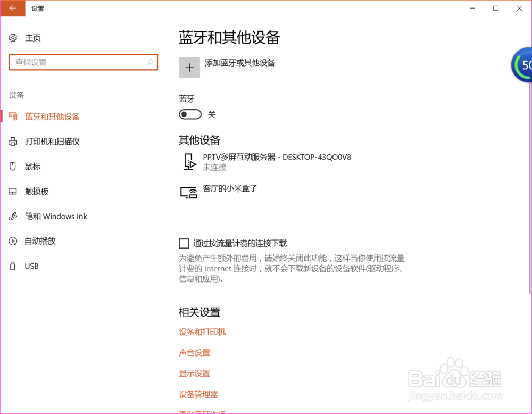
Task: Open 设备管理器 link
Action: click(198, 394)
